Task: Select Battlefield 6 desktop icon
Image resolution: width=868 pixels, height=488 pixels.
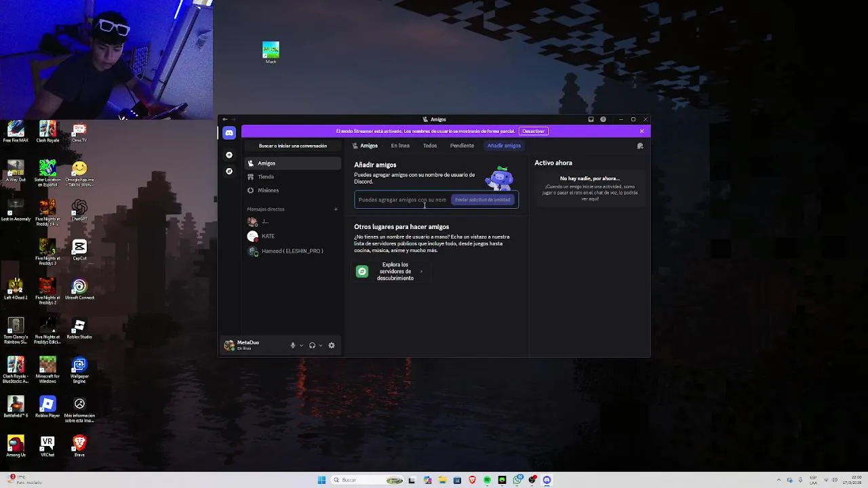Action: (x=16, y=407)
